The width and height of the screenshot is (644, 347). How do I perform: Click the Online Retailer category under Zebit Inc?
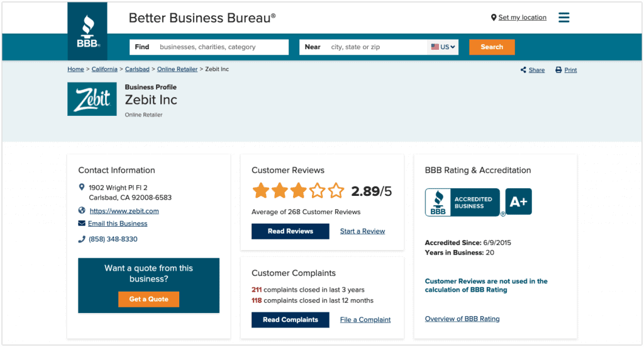coord(144,115)
